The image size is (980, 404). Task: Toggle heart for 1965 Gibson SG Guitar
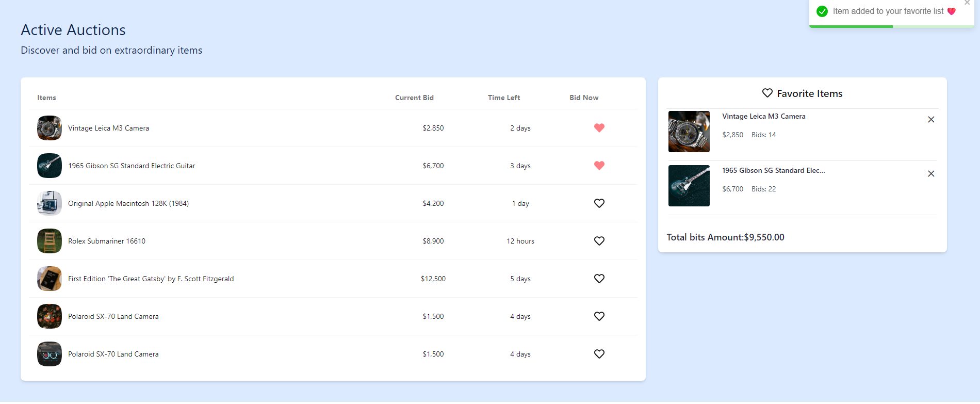pos(599,166)
